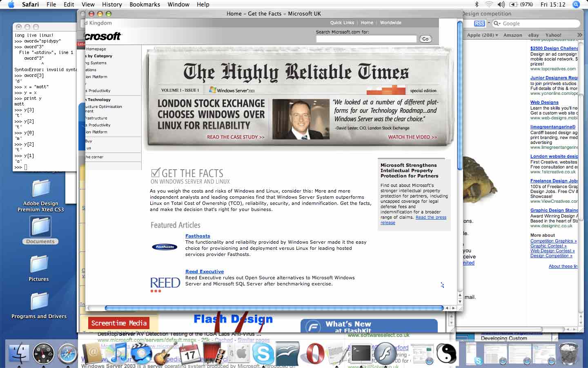588x368 pixels.
Task: Open Photo Booth curtain icon in dock
Action: (x=215, y=354)
